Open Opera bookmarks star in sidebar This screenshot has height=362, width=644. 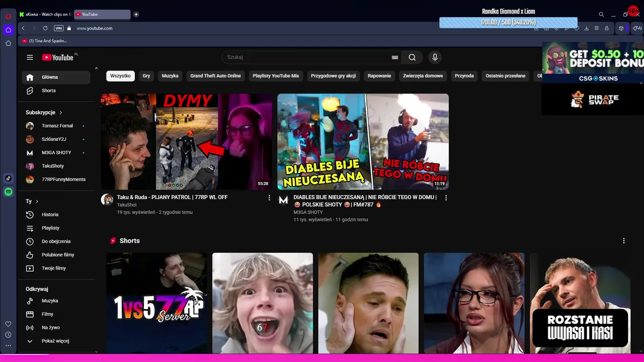pyautogui.click(x=8, y=43)
